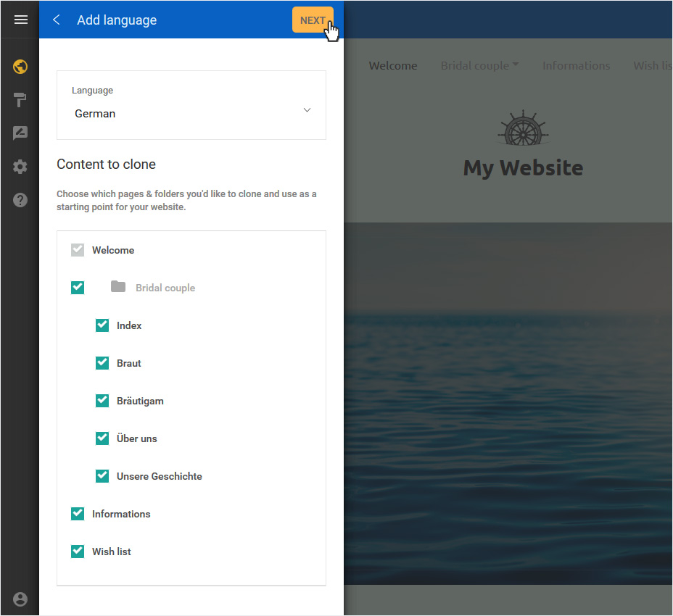
Task: Click the Index page label
Action: coord(129,325)
